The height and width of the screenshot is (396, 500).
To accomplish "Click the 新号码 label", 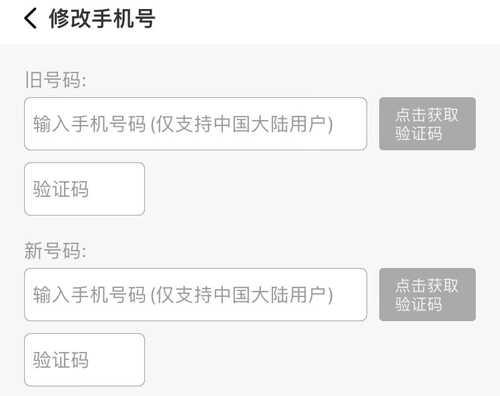I will [56, 251].
